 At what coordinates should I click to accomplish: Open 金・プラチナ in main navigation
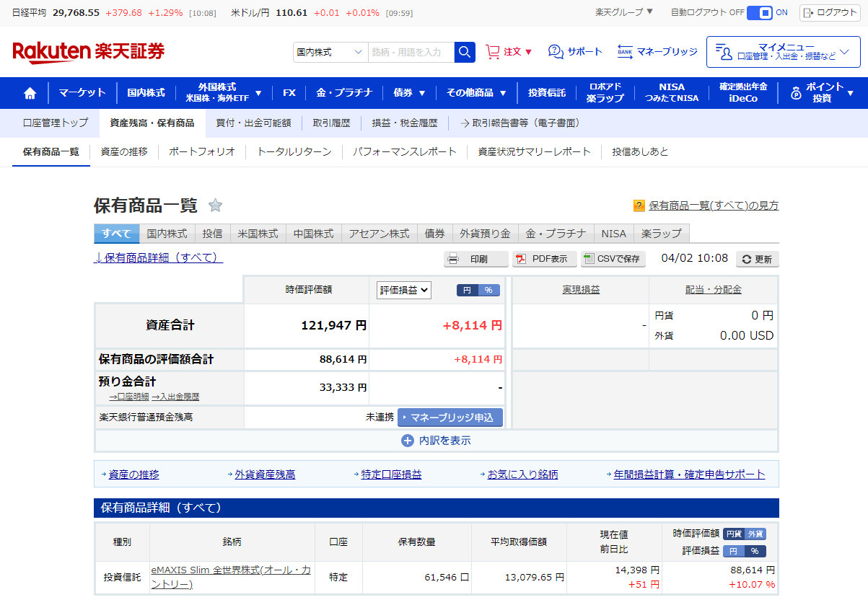tap(344, 93)
